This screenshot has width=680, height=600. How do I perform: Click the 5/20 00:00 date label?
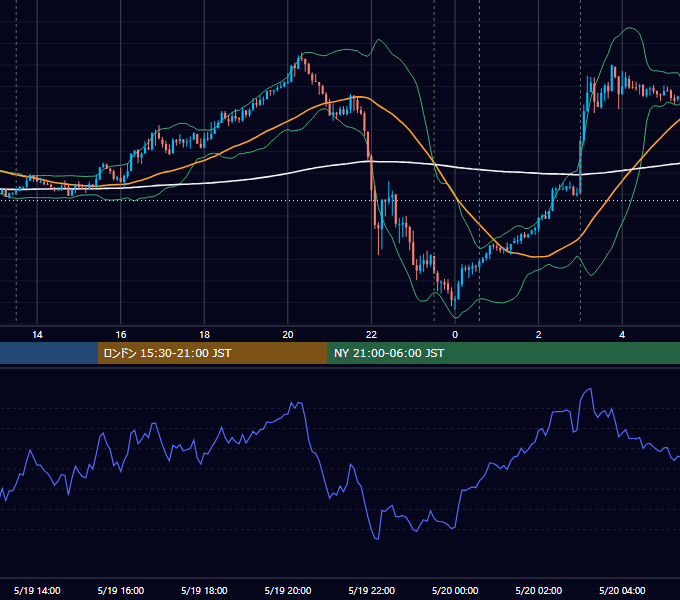[455, 590]
